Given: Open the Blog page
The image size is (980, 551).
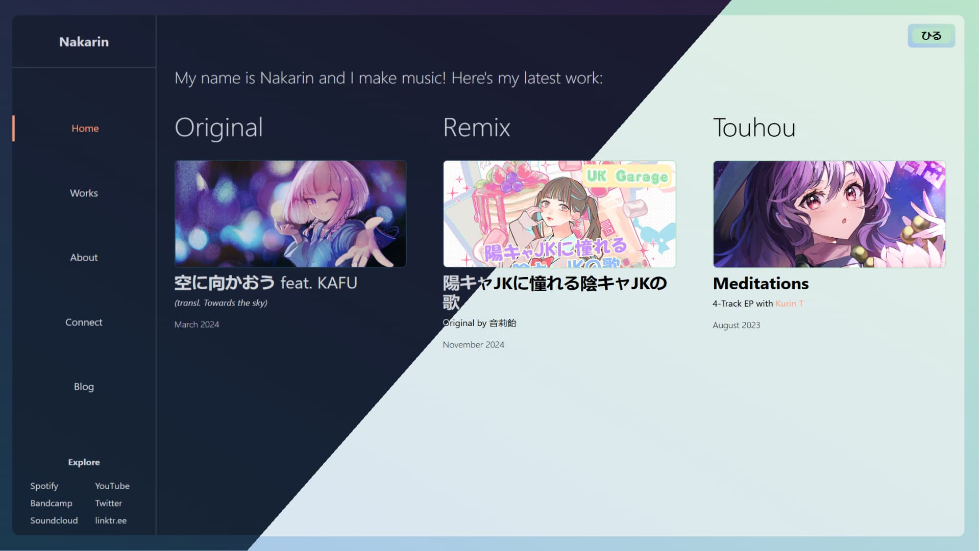Looking at the screenshot, I should [84, 387].
